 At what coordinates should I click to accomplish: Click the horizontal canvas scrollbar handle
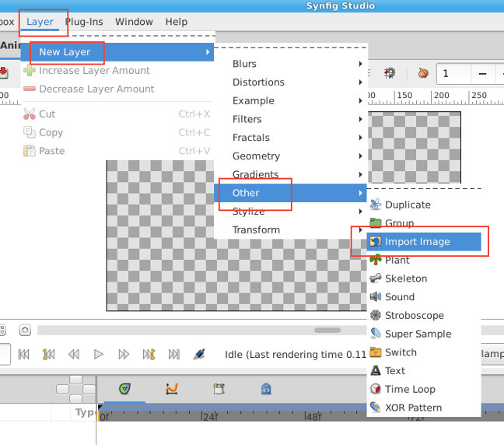327,330
